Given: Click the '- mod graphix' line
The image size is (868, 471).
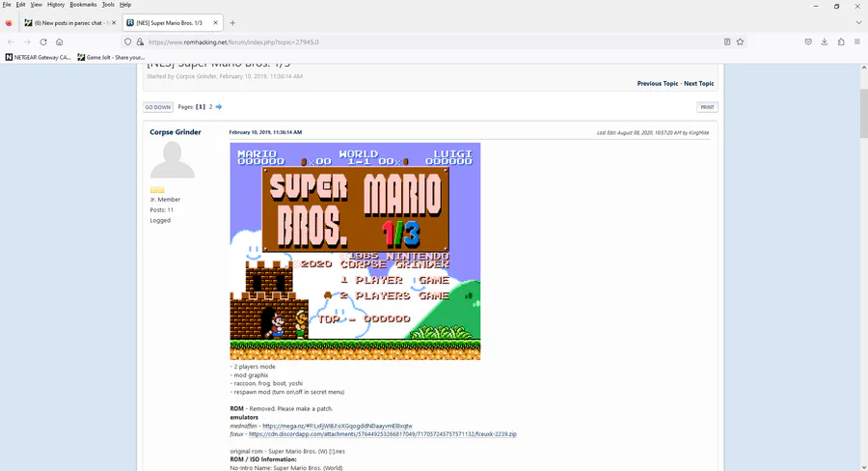Looking at the screenshot, I should [x=249, y=375].
